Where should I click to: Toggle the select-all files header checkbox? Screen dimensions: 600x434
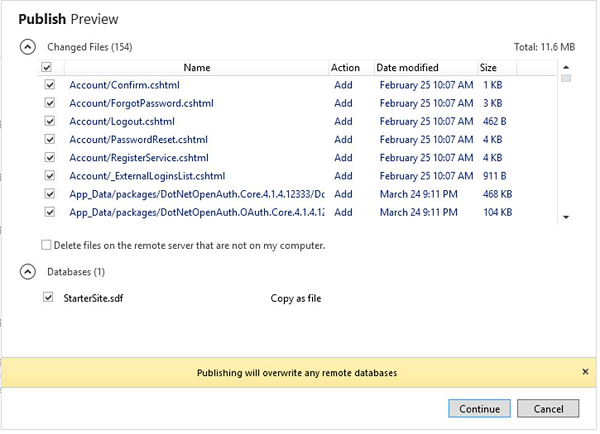coord(47,68)
